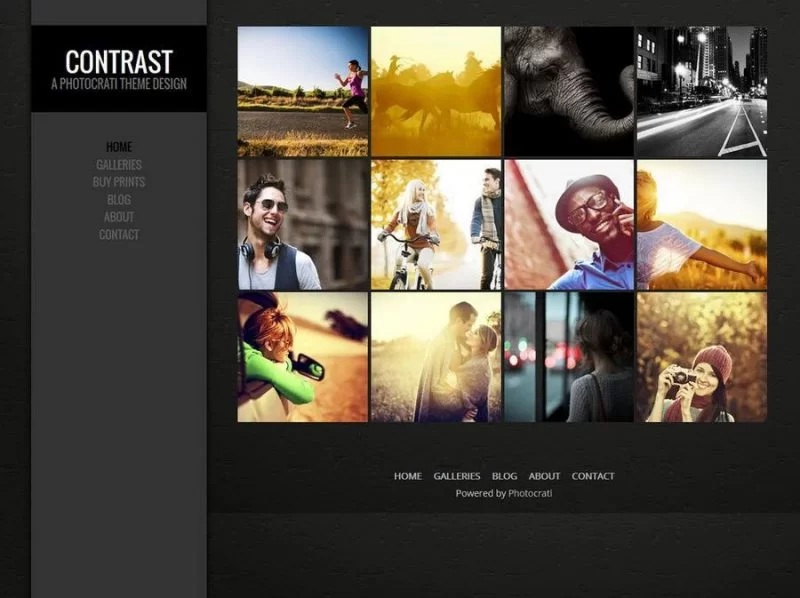Click the CONTRAST site logo
Image resolution: width=800 pixels, height=598 pixels.
pyautogui.click(x=118, y=60)
